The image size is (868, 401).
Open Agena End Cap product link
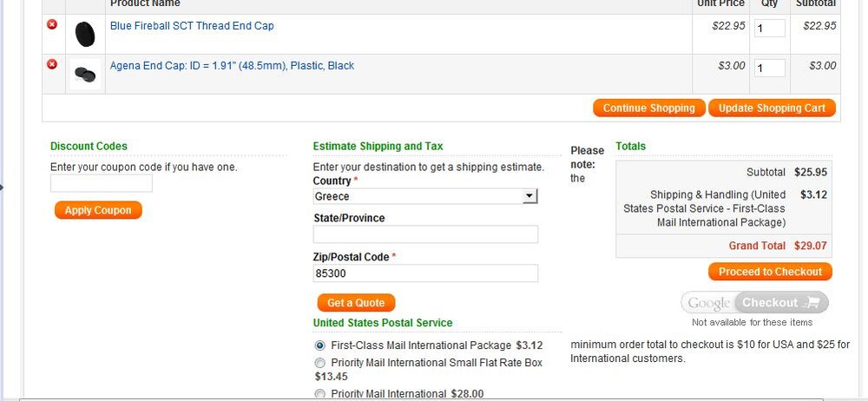(x=232, y=66)
